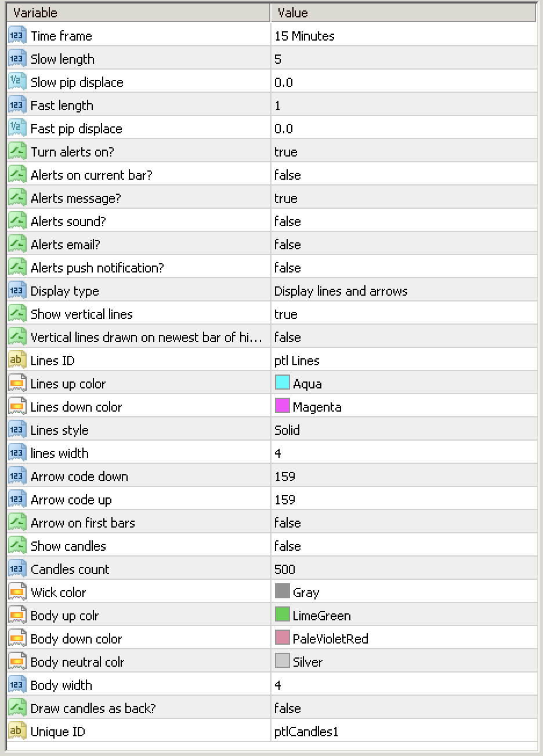Click the Magenta swatch for Lines down color
The image size is (543, 756).
[x=282, y=406]
